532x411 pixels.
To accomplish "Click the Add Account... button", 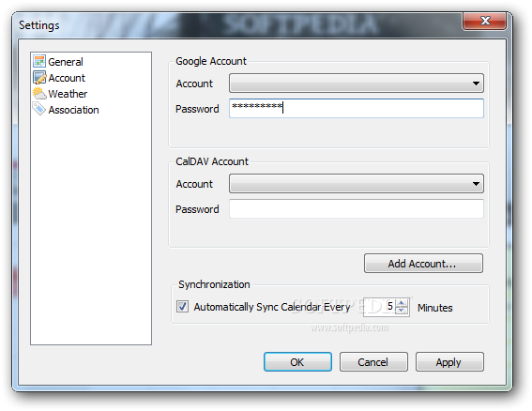I will tap(423, 264).
